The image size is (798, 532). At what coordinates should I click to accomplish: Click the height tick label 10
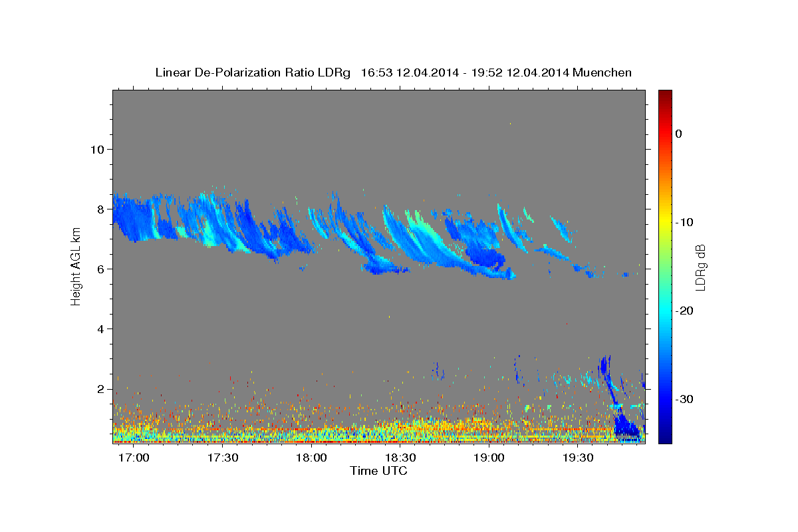98,149
